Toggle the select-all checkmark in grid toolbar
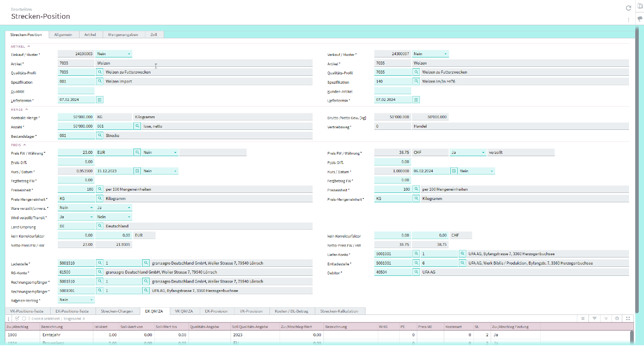The image size is (644, 346). 17,319
